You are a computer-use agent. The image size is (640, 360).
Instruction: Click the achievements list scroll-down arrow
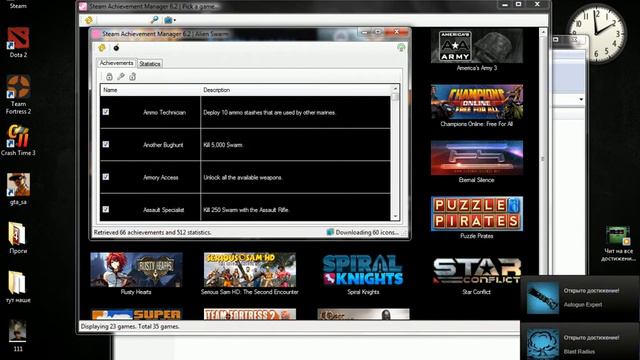pos(395,216)
